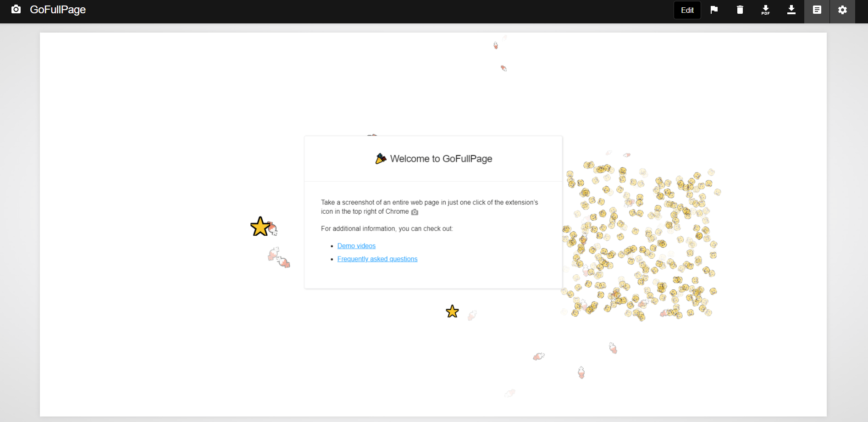This screenshot has height=422, width=868.
Task: Download screenshot image icon
Action: point(791,10)
